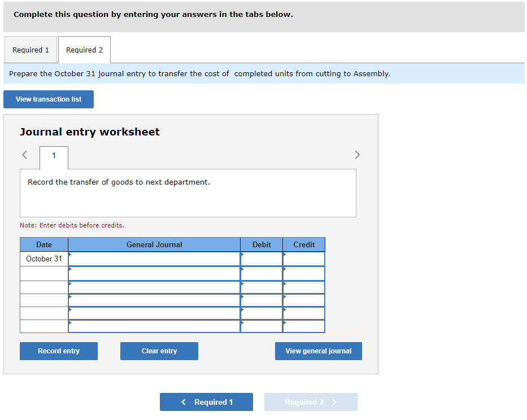This screenshot has height=420, width=527.
Task: Go to next journal entry arrow
Action: coord(358,155)
